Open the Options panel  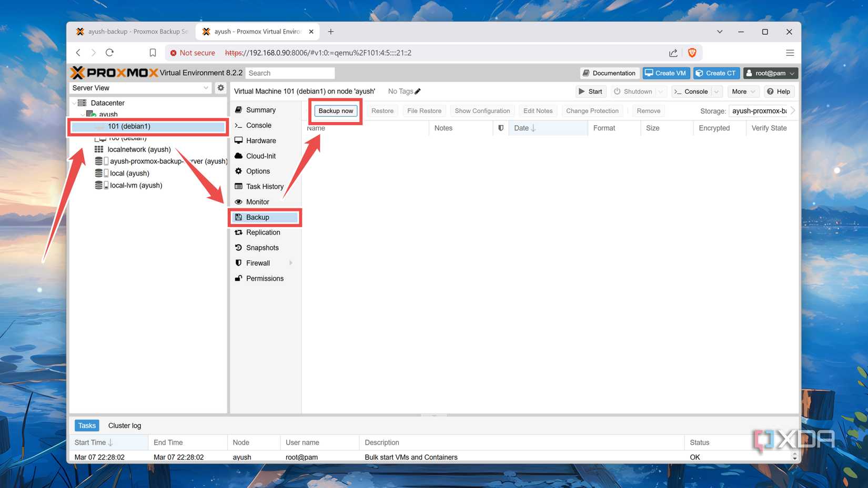coord(258,171)
